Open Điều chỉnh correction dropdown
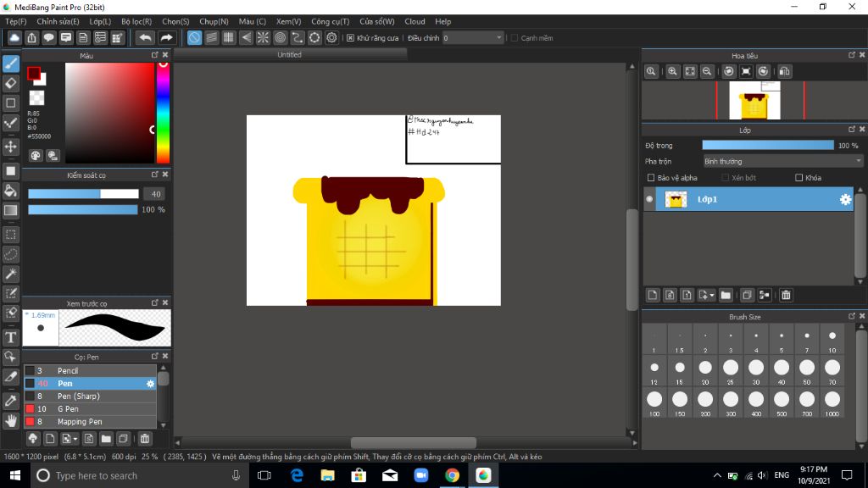Screen dimensions: 868x488 [x=473, y=37]
